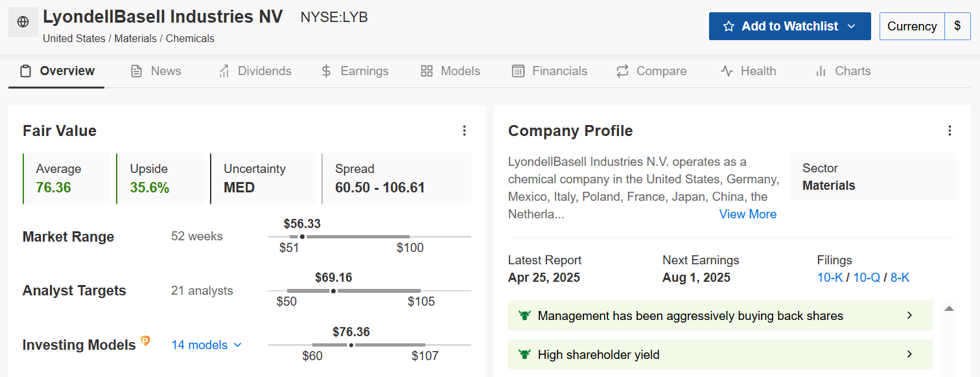Open the Health tab
Viewport: 980px width, 377px height.
pos(749,71)
